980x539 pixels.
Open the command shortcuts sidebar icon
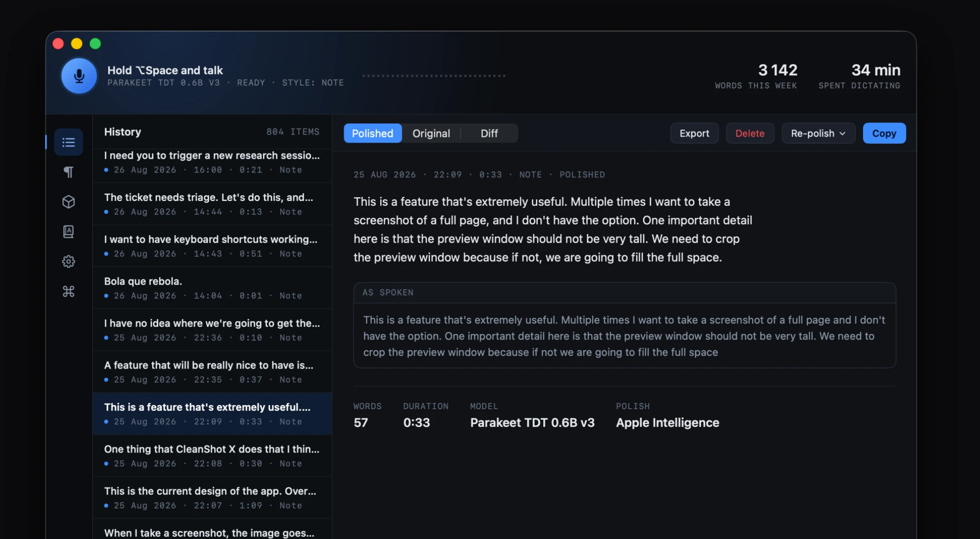click(69, 291)
